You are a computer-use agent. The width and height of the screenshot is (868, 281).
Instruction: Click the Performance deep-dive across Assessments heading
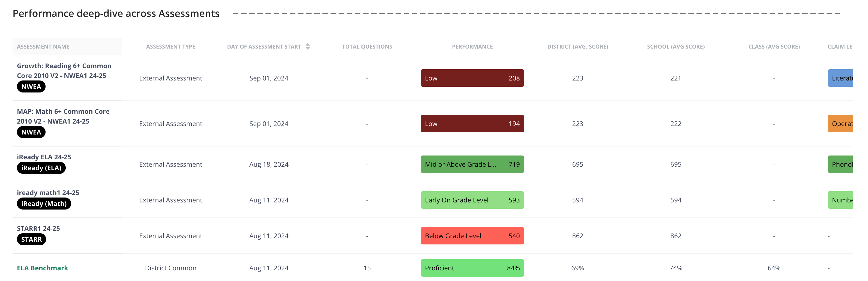(116, 13)
